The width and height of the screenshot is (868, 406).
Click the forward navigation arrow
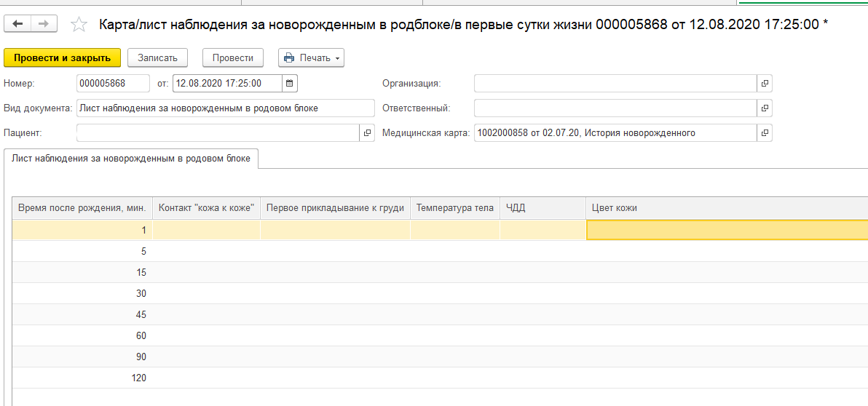(44, 24)
